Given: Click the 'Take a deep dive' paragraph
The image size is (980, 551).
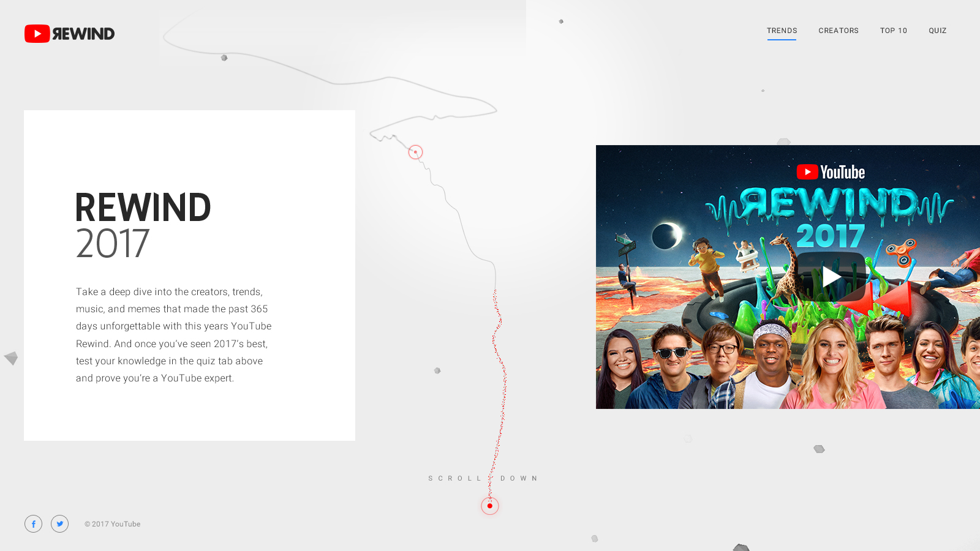Looking at the screenshot, I should click(x=174, y=335).
